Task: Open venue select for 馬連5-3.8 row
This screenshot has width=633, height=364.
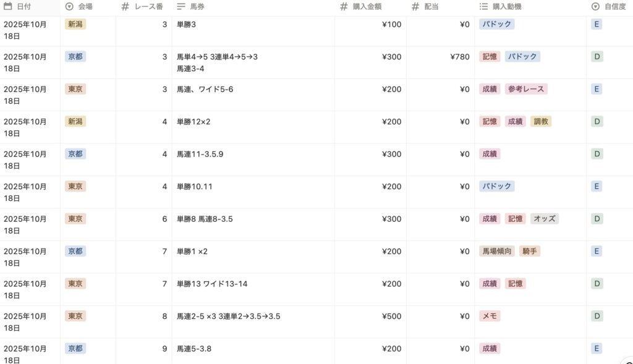Action: [x=75, y=349]
